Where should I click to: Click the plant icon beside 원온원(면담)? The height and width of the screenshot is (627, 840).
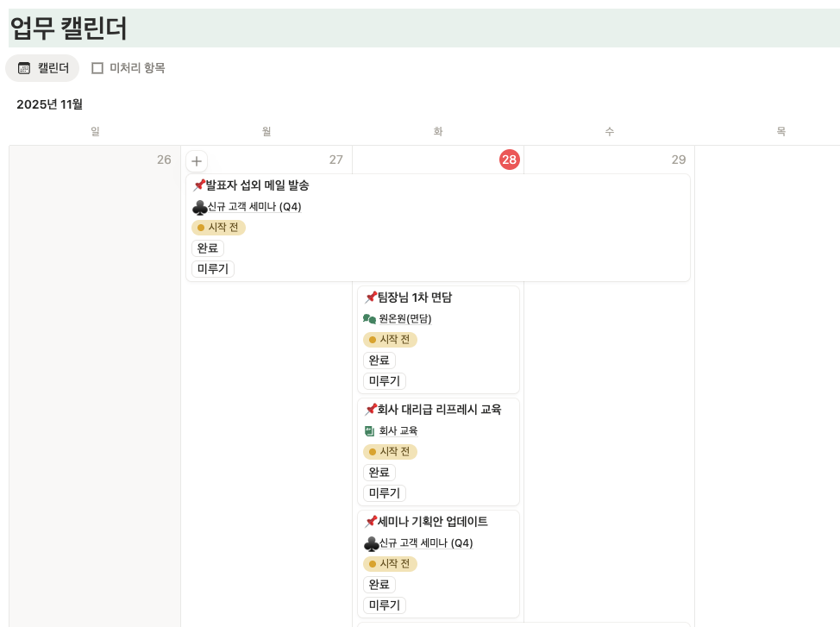click(369, 318)
